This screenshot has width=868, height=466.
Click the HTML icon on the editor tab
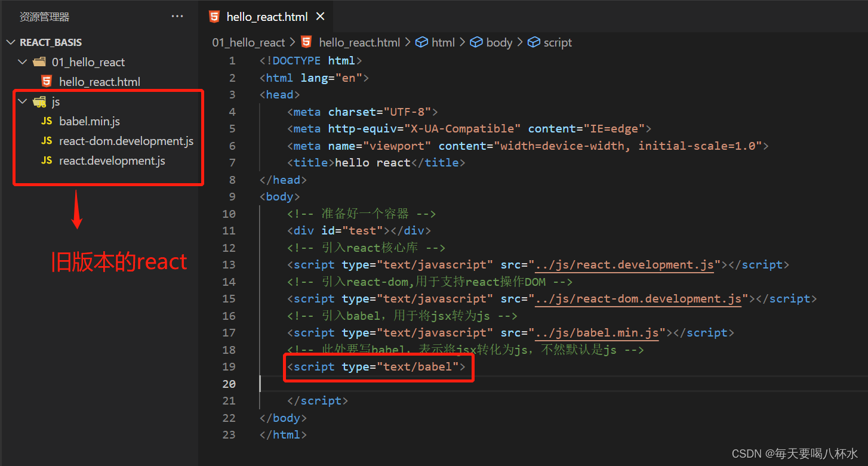(x=214, y=16)
